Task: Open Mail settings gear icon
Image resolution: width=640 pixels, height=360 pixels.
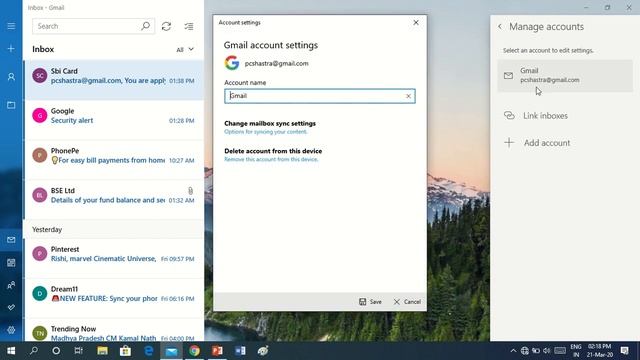Action: click(x=11, y=330)
